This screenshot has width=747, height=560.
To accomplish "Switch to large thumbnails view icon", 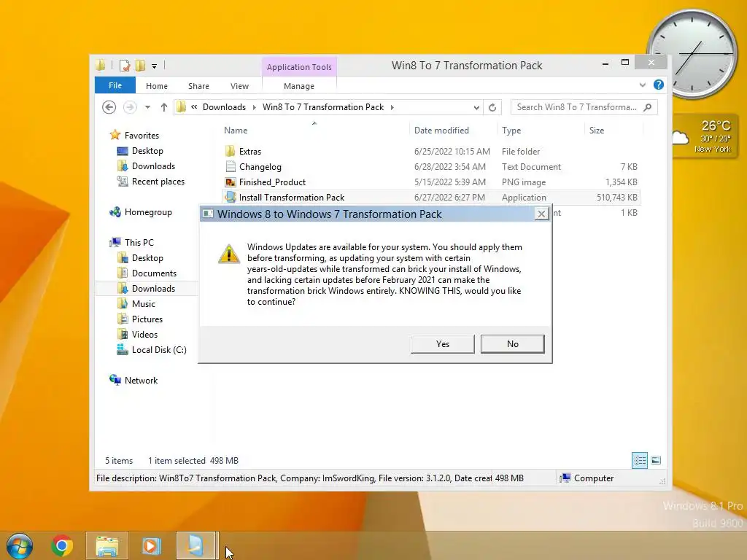I will [x=656, y=460].
